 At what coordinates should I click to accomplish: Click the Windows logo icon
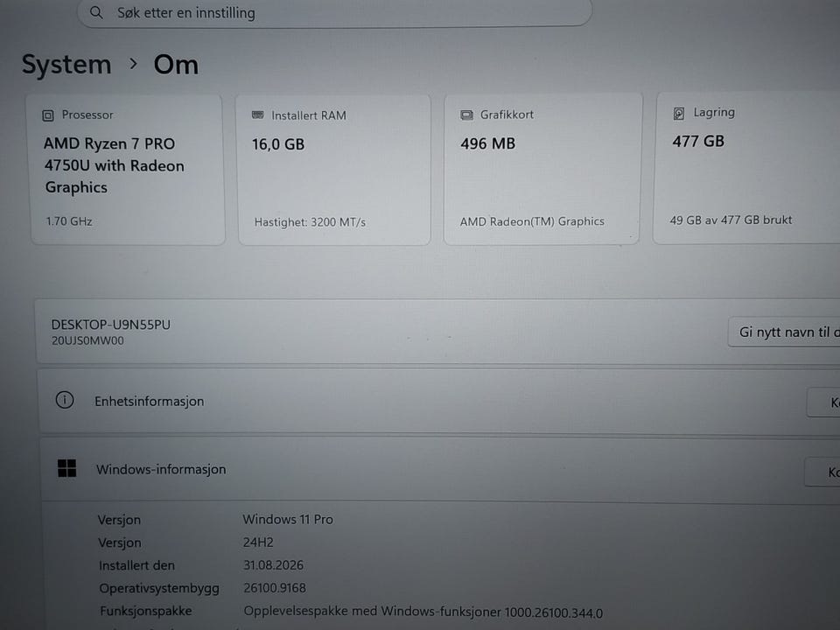[x=67, y=468]
